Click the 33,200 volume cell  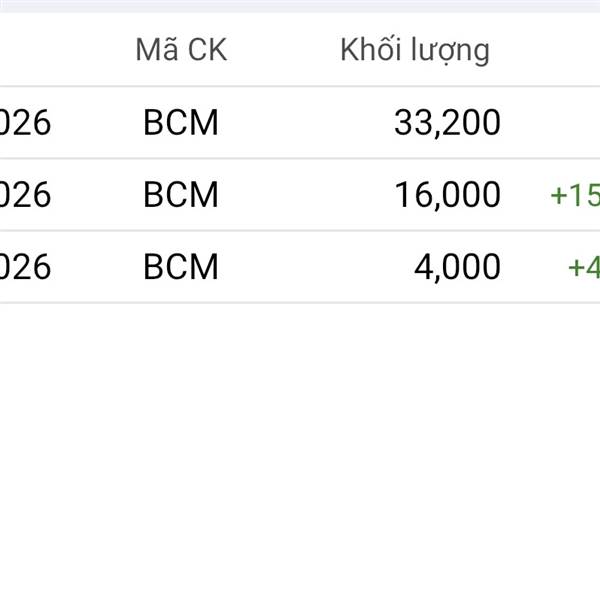point(447,123)
